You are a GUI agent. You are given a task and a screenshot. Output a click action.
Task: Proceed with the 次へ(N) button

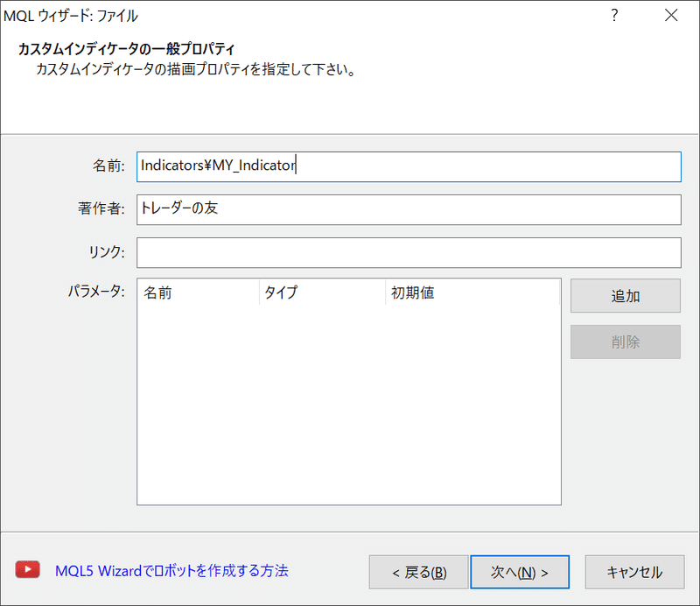pos(520,572)
